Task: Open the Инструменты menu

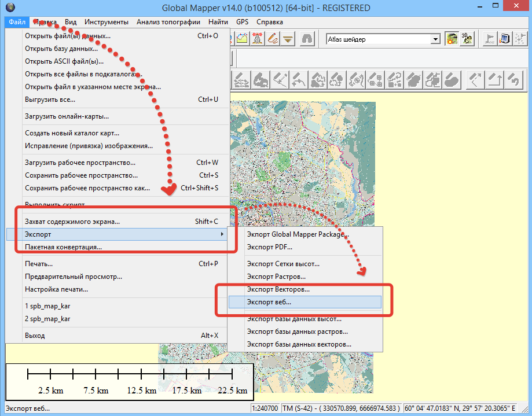Action: [x=106, y=22]
